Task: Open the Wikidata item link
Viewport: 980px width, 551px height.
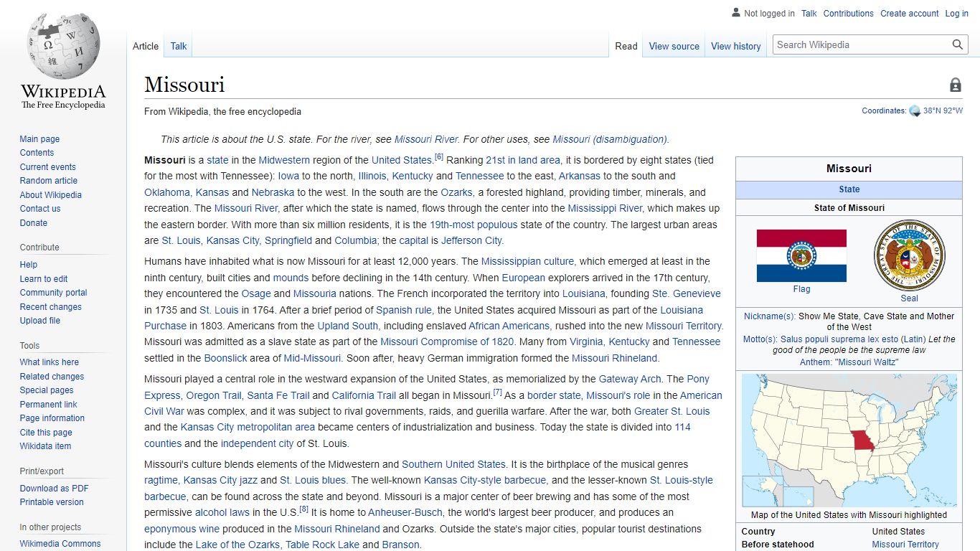Action: [45, 446]
